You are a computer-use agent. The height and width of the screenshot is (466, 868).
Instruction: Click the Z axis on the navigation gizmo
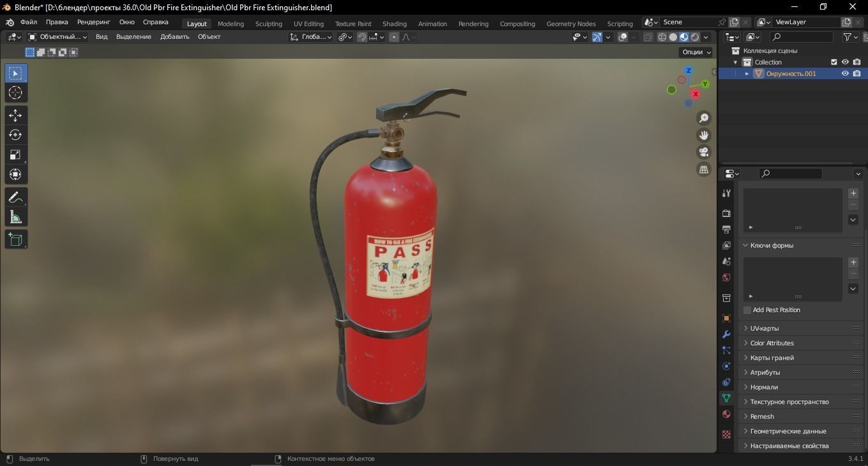point(688,71)
